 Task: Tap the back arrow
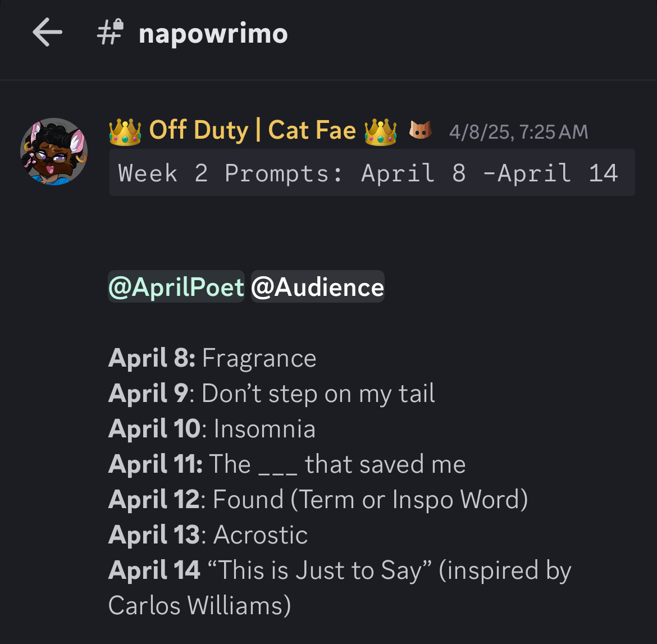click(x=47, y=33)
